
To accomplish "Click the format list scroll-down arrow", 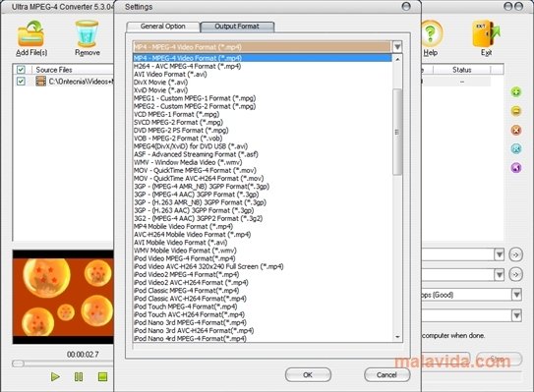I will click(397, 337).
